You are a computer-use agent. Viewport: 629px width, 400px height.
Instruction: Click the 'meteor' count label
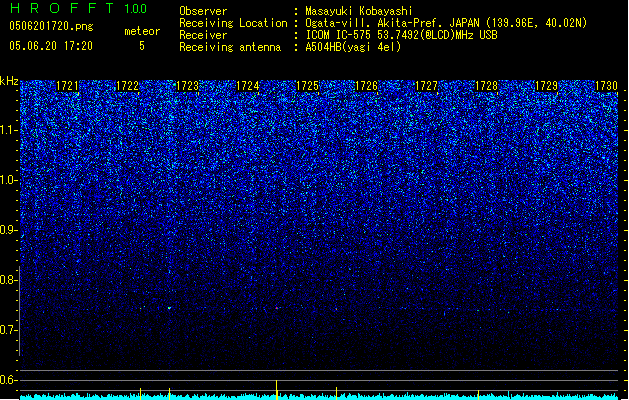142,31
